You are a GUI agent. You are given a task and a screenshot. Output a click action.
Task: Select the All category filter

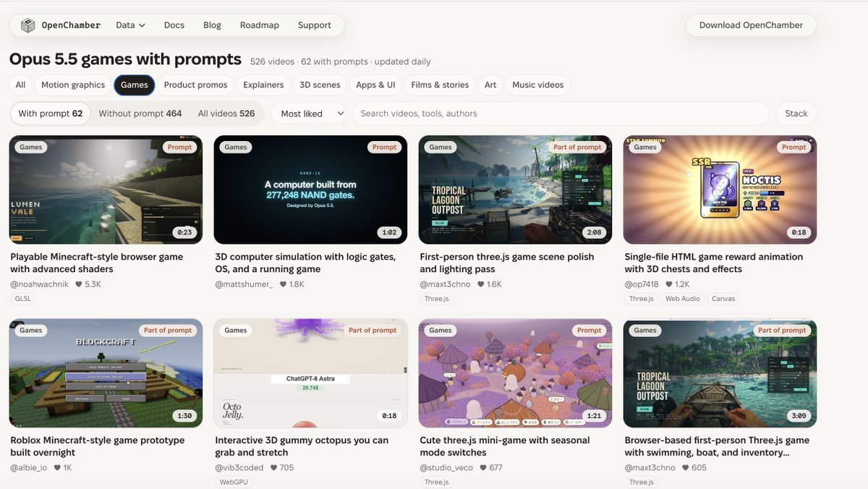point(20,85)
